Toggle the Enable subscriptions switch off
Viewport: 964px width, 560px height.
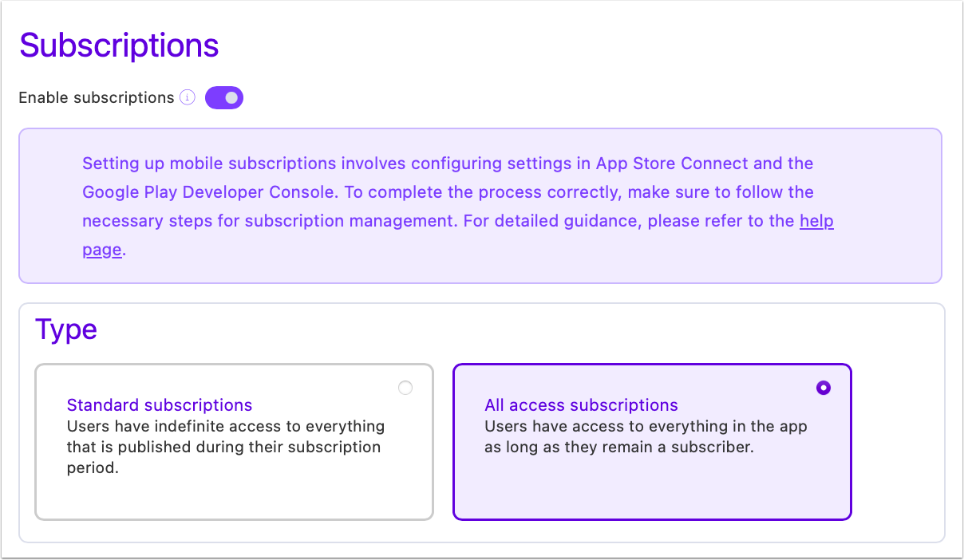tap(224, 97)
